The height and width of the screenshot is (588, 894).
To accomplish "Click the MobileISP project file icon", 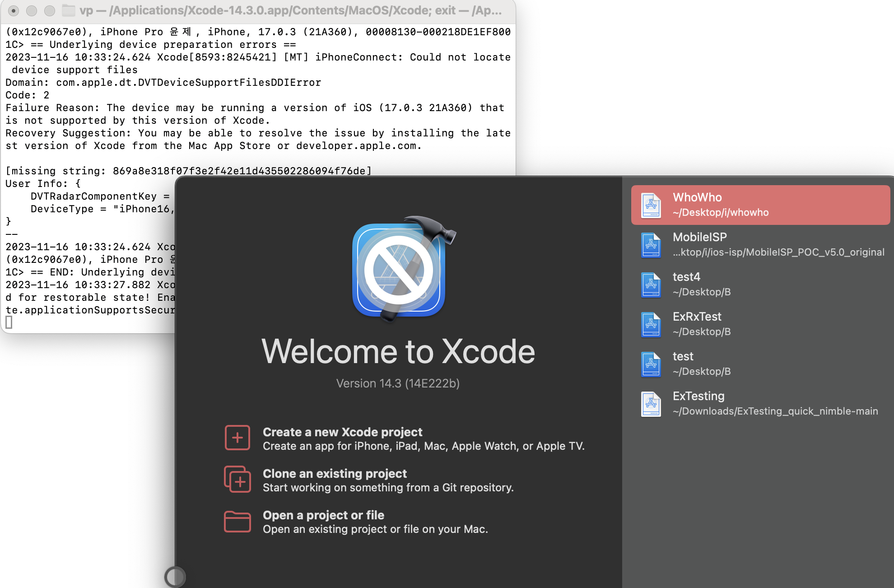I will point(651,245).
